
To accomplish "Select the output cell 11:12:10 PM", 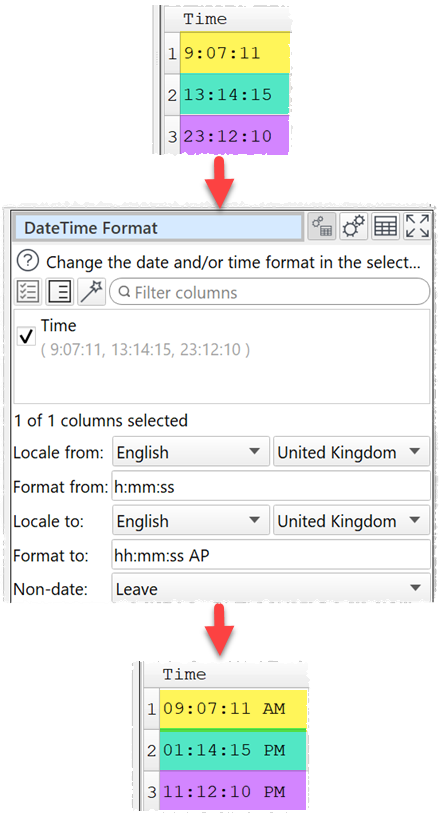I will pyautogui.click(x=233, y=791).
